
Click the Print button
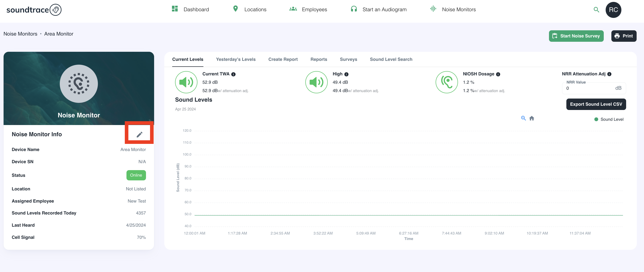coord(624,36)
